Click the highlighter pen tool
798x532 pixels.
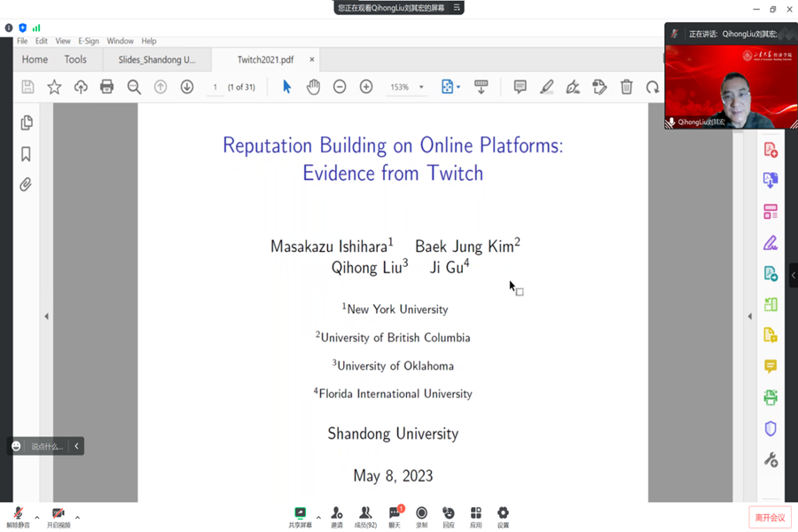click(x=547, y=87)
